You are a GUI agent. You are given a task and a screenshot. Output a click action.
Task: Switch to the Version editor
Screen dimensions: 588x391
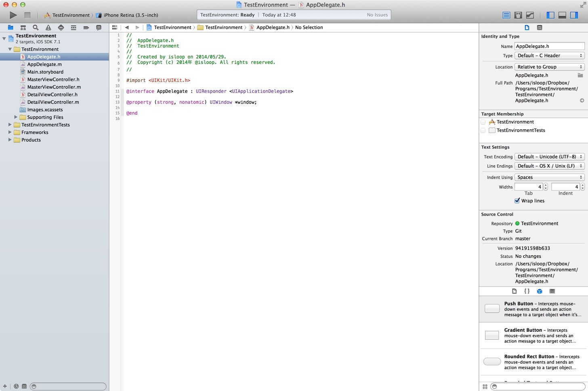[x=530, y=15]
